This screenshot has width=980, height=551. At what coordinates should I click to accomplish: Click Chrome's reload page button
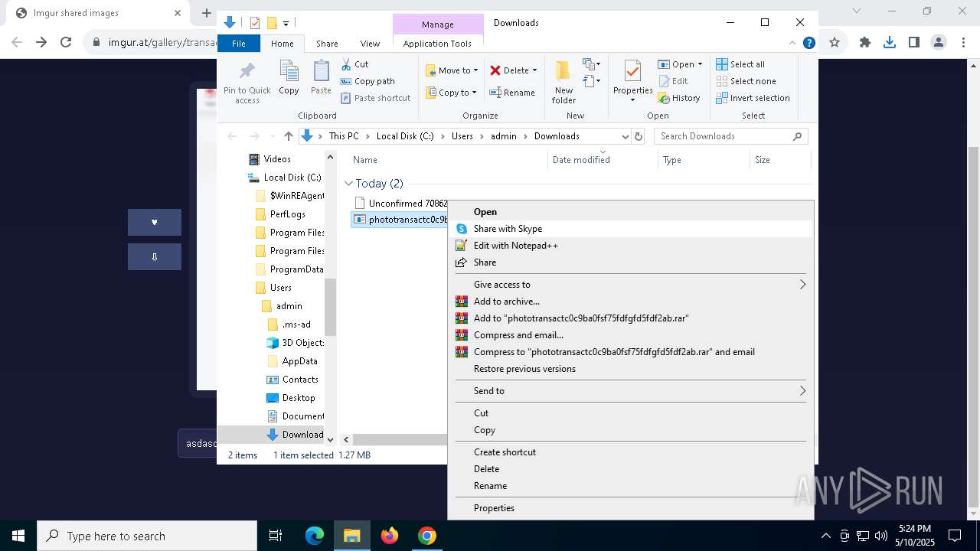point(66,43)
